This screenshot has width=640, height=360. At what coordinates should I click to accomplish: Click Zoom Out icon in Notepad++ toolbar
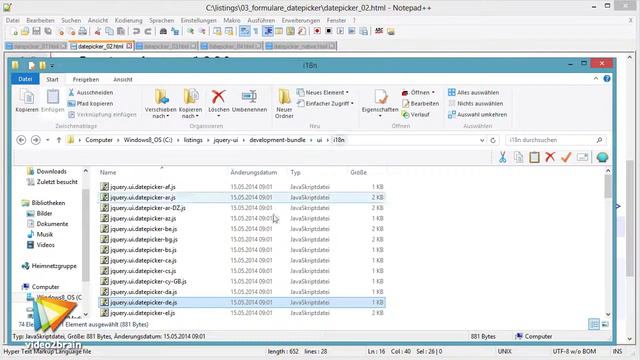[x=202, y=31]
